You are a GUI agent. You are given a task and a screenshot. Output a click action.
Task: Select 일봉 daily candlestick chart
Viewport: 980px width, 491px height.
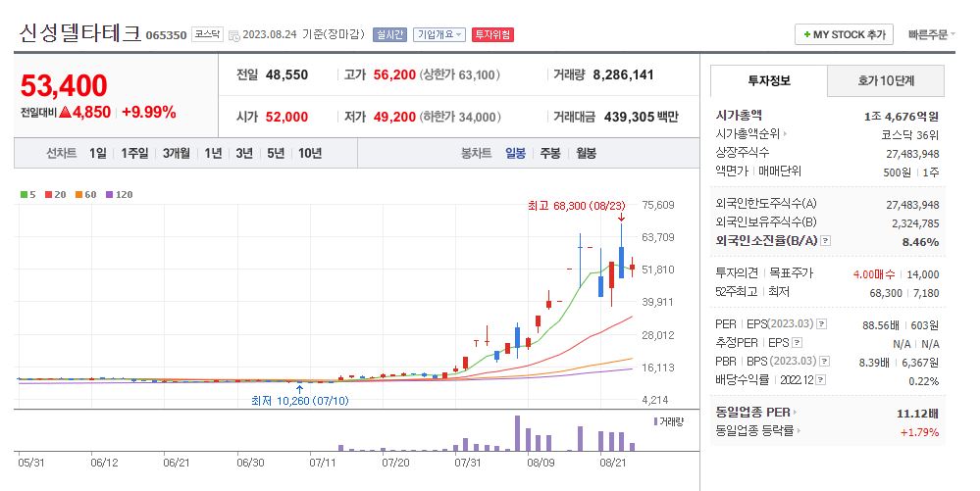[516, 153]
